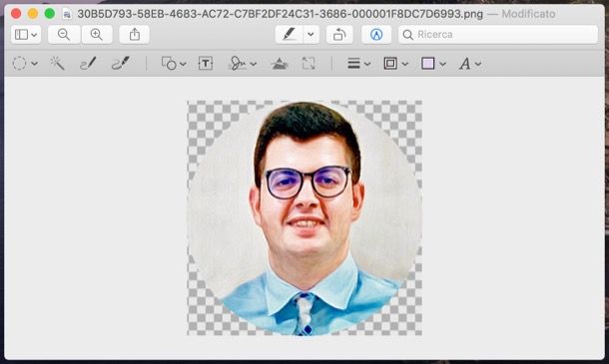Open the text style font dropdown
This screenshot has width=609, height=364.
469,63
